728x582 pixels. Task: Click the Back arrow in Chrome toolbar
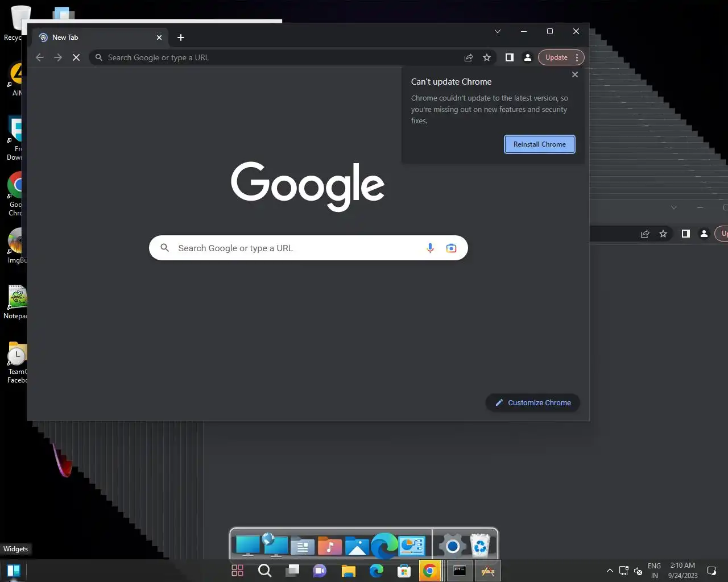tap(40, 57)
